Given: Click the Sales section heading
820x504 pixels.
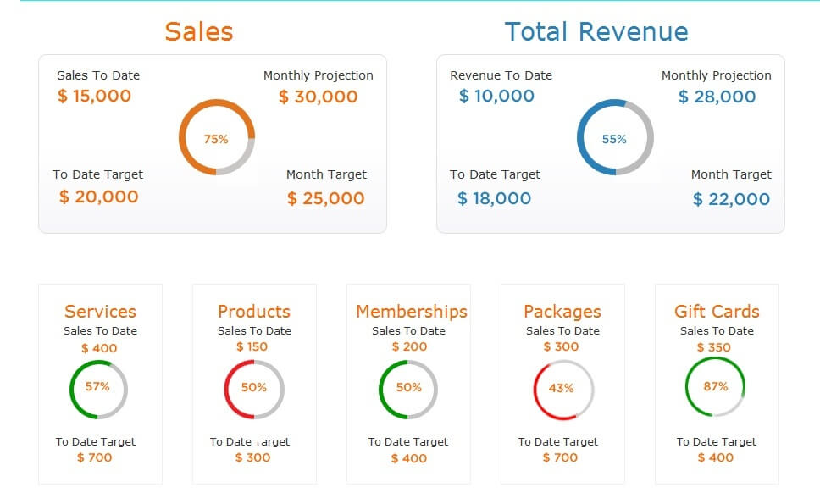Looking at the screenshot, I should (199, 31).
